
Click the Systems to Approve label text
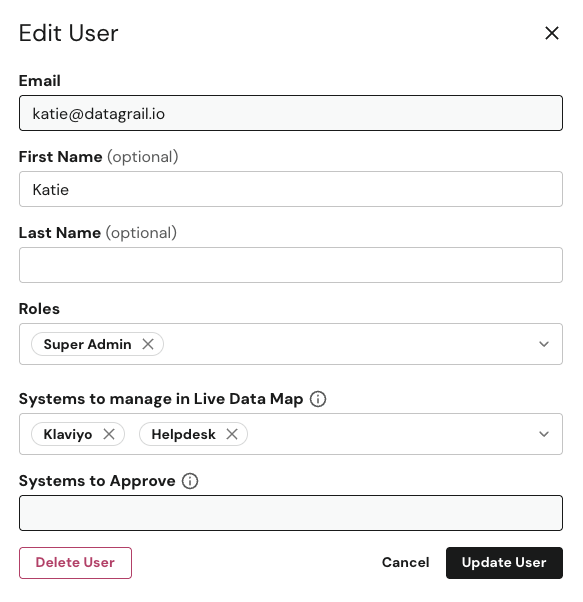tap(97, 481)
